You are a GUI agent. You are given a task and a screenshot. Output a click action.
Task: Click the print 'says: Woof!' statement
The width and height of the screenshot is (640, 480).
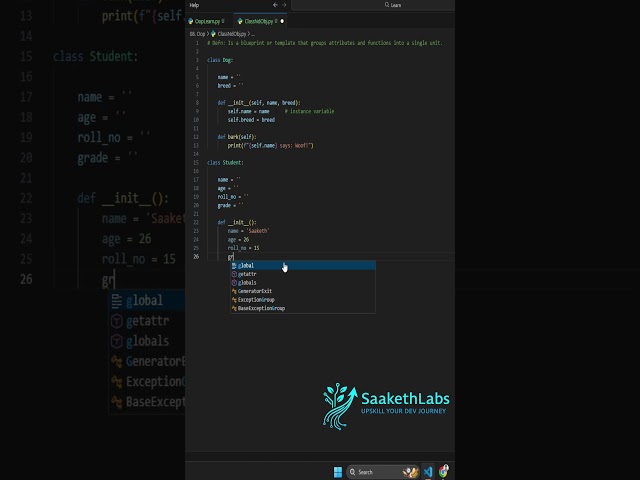tap(270, 146)
